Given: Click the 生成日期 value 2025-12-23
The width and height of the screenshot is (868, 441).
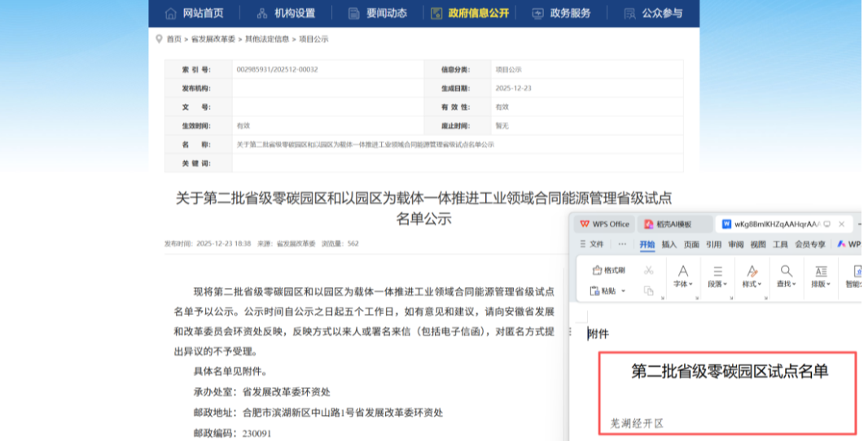Looking at the screenshot, I should [x=513, y=89].
